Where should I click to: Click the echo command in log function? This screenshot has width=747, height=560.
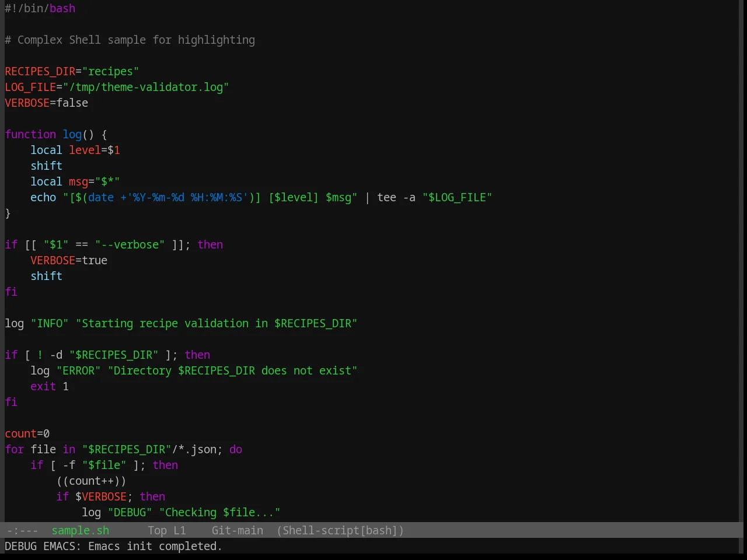click(43, 197)
